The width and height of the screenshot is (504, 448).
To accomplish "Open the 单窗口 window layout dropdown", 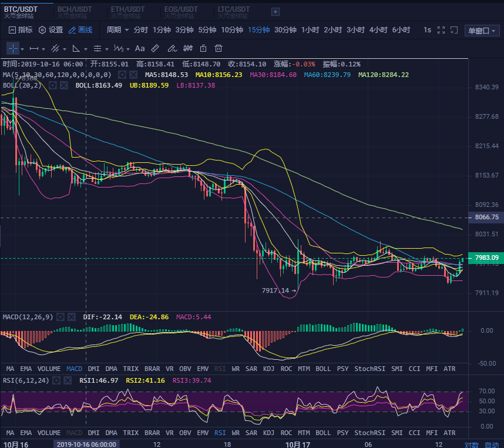I will tap(482, 31).
